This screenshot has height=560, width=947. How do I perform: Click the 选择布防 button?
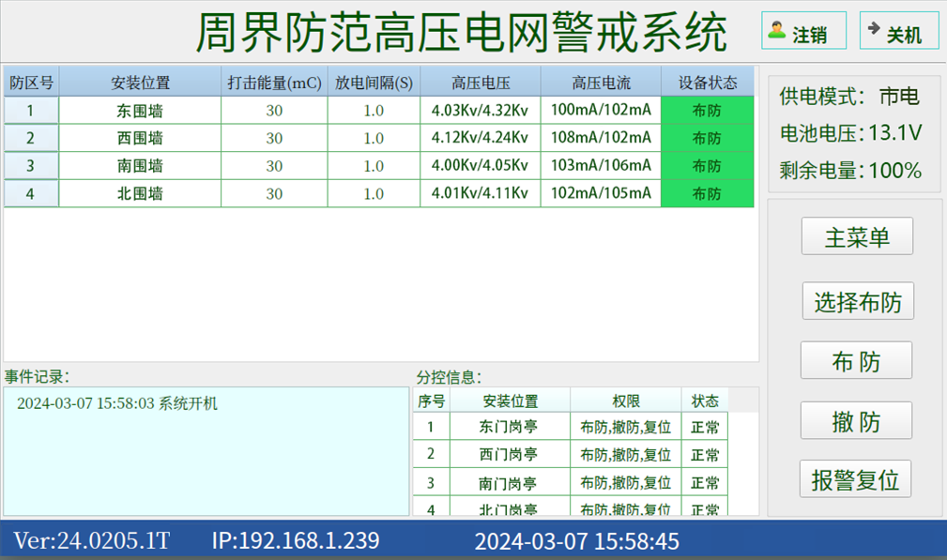point(857,301)
